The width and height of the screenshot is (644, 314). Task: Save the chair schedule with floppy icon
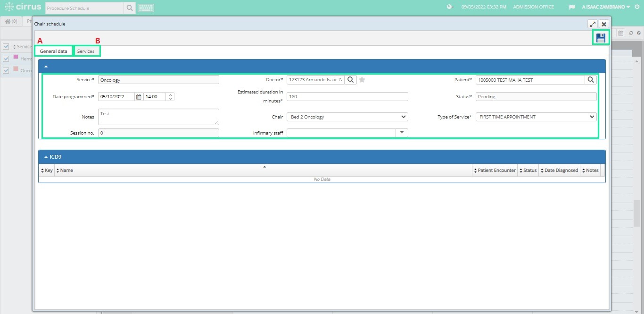tap(601, 38)
